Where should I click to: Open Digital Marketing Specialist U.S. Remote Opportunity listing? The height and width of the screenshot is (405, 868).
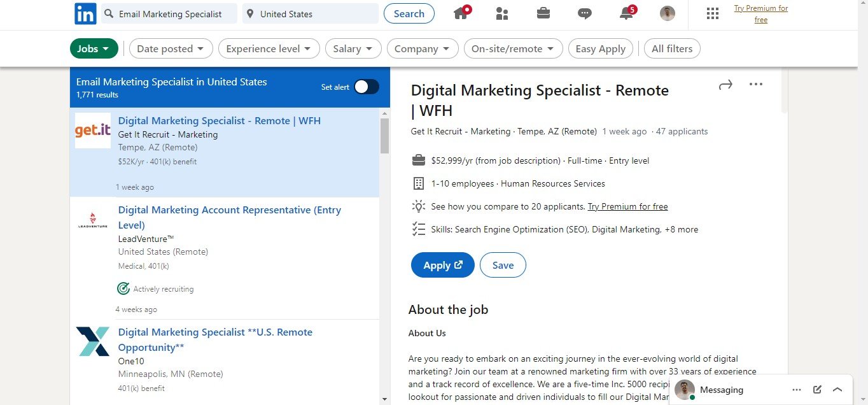pyautogui.click(x=215, y=339)
